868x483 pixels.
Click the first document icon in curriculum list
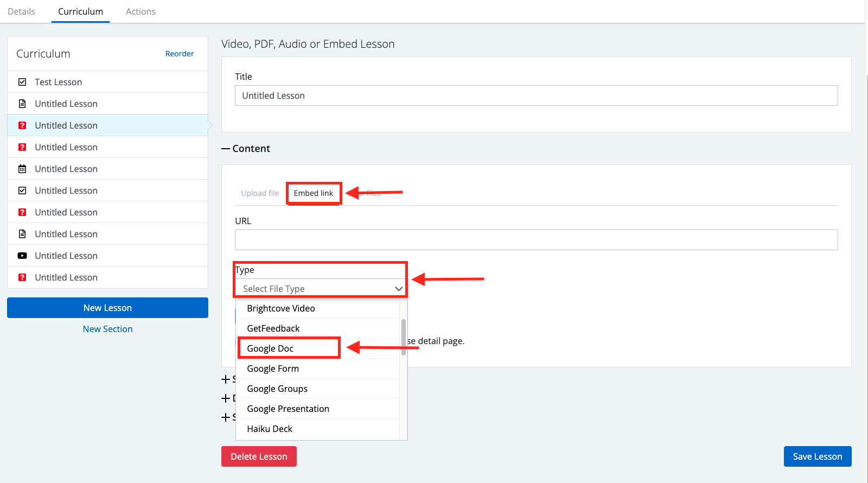[22, 104]
